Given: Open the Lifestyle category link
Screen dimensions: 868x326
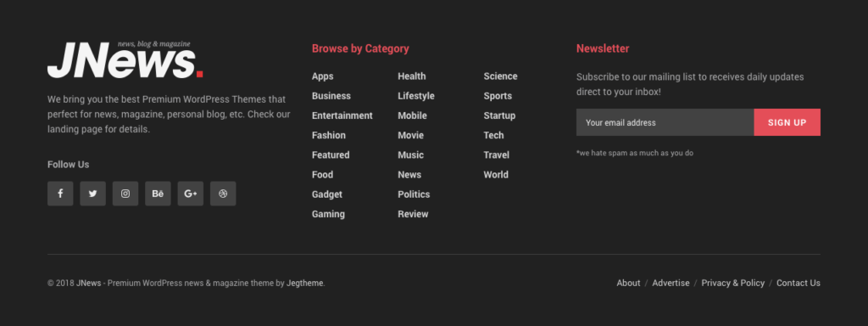Looking at the screenshot, I should pyautogui.click(x=415, y=96).
